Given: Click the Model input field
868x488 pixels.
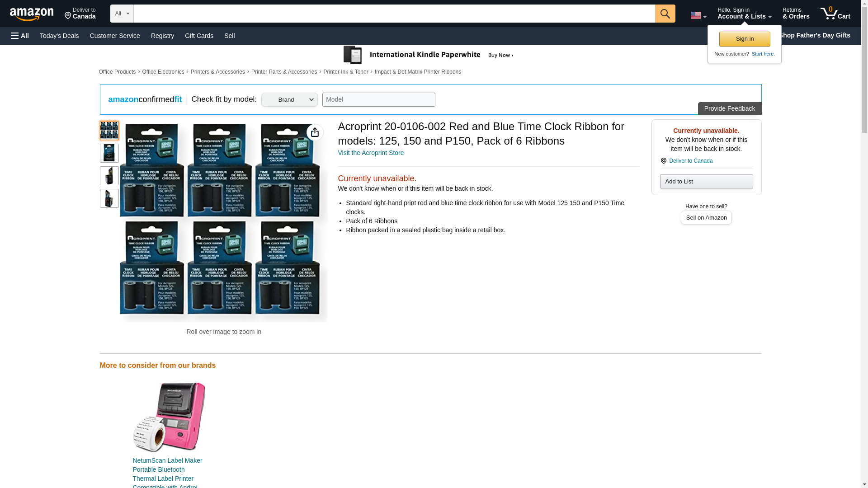Looking at the screenshot, I should (x=378, y=100).
